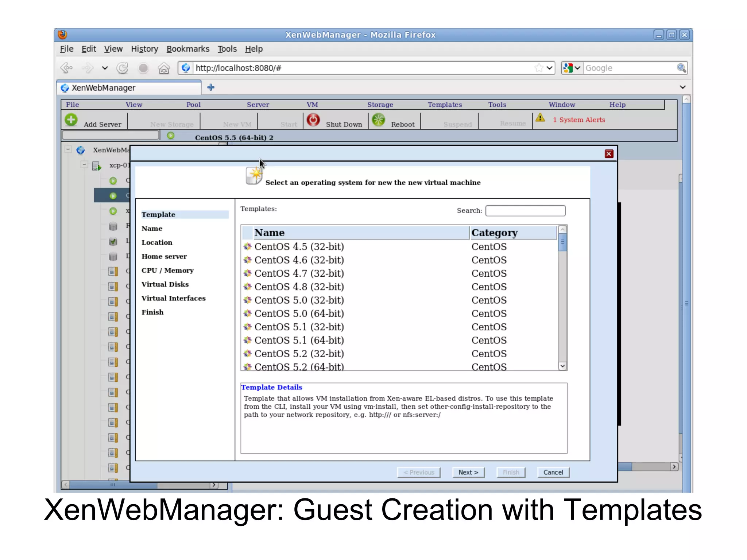
Task: Click the XenWebManager globe icon in tree
Action: pyautogui.click(x=81, y=150)
